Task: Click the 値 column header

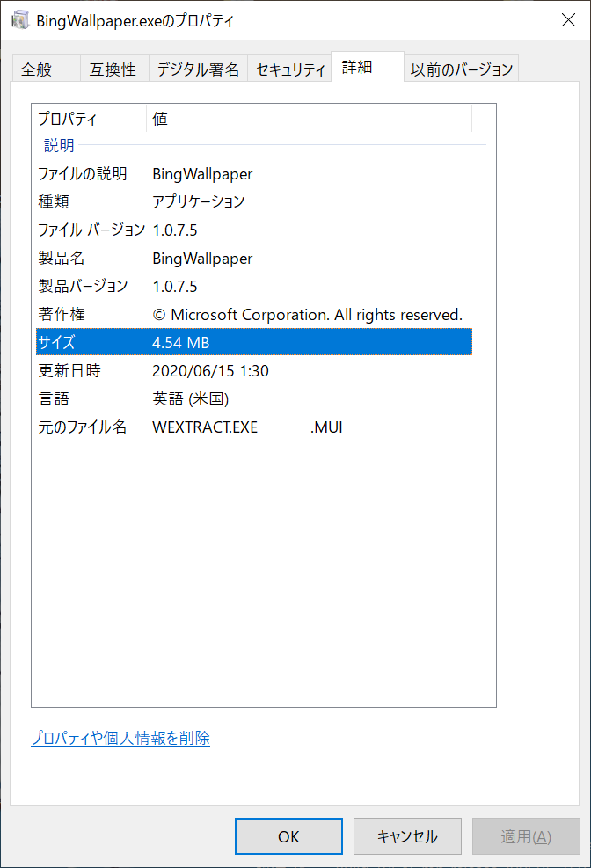Action: 309,119
